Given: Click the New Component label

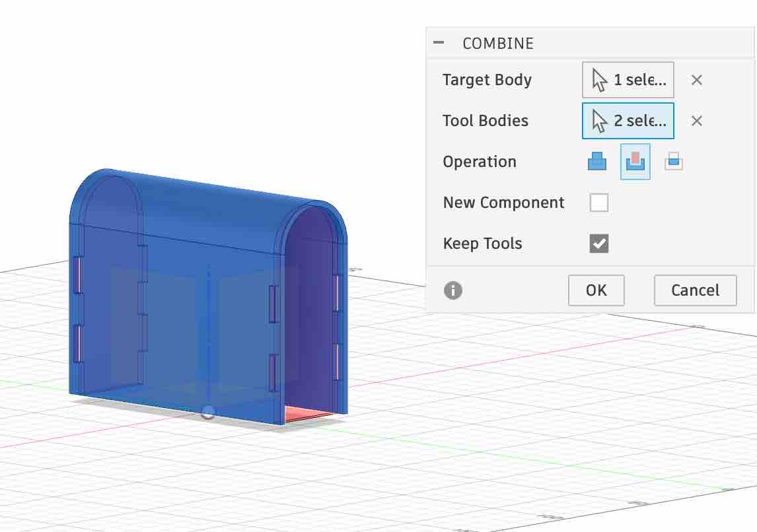Looking at the screenshot, I should click(x=503, y=203).
